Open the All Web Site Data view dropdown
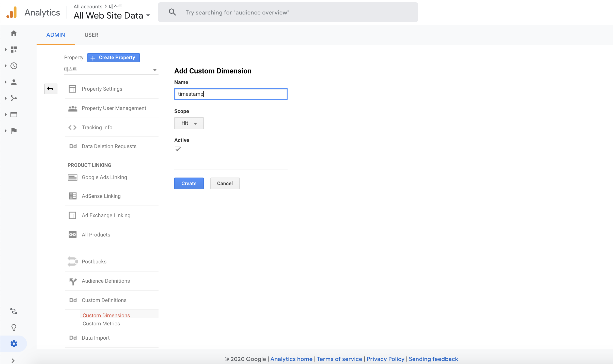The image size is (613, 364). tap(112, 15)
